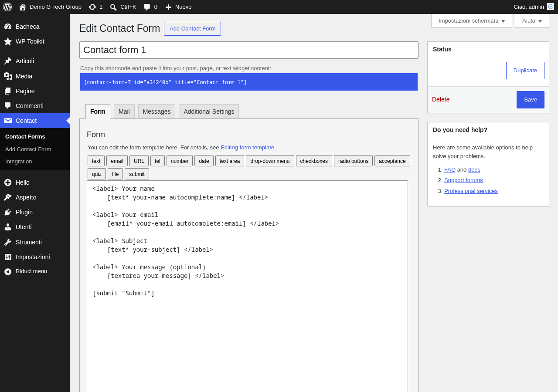Image resolution: width=558 pixels, height=392 pixels.
Task: Click the updates refresh icon
Action: coord(92,7)
